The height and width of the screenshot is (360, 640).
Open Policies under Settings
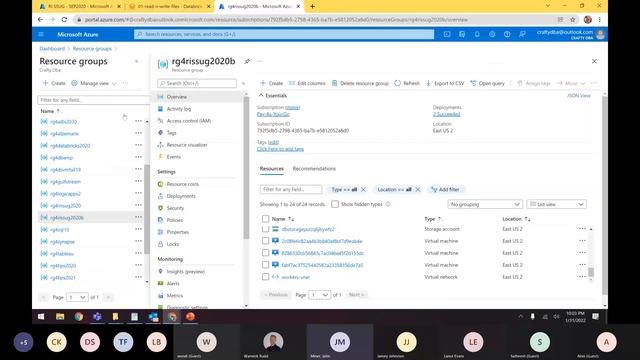point(174,220)
